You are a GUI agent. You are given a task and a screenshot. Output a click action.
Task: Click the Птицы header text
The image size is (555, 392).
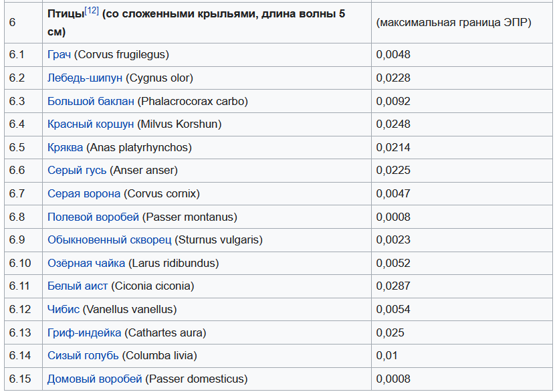[x=66, y=15]
